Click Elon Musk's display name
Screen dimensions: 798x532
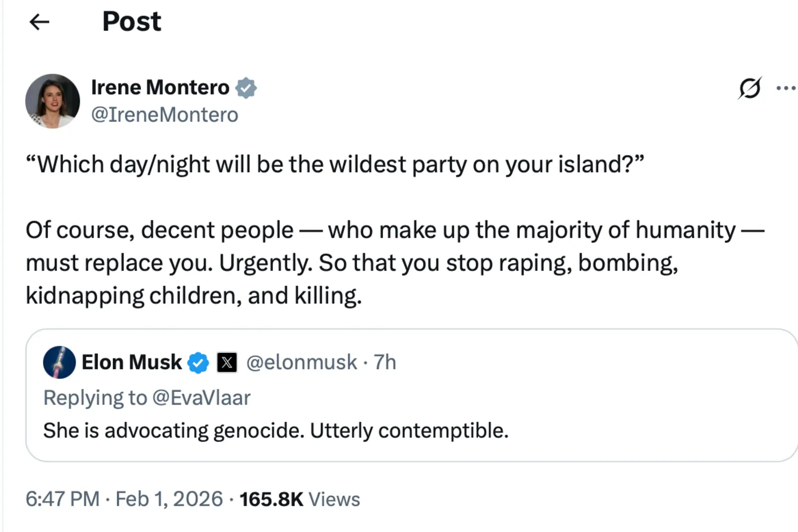click(132, 362)
